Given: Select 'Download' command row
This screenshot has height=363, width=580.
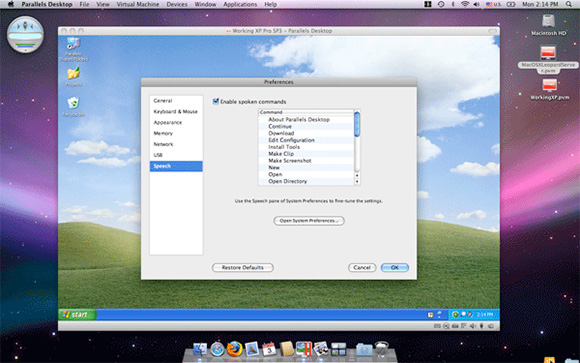Looking at the screenshot, I should point(306,133).
